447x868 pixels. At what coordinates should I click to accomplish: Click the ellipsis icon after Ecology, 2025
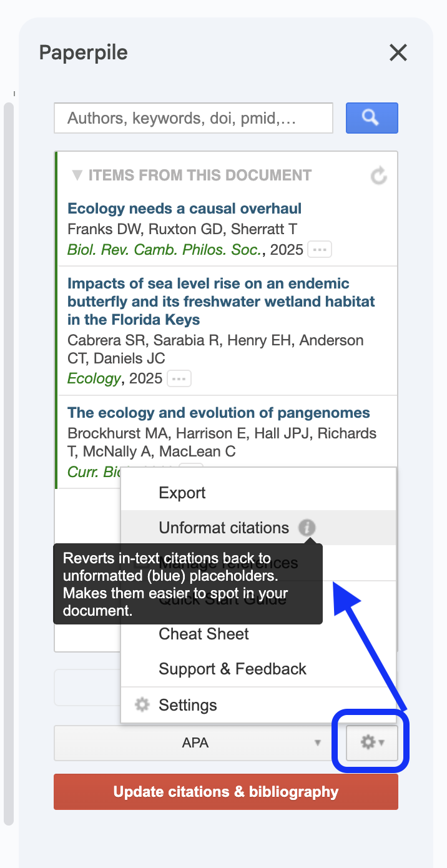179,378
